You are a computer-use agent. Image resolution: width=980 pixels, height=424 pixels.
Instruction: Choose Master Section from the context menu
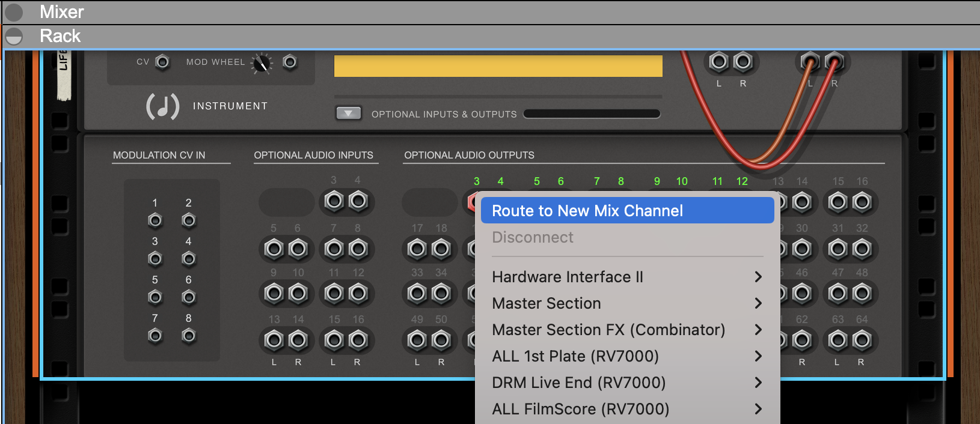pyautogui.click(x=546, y=303)
